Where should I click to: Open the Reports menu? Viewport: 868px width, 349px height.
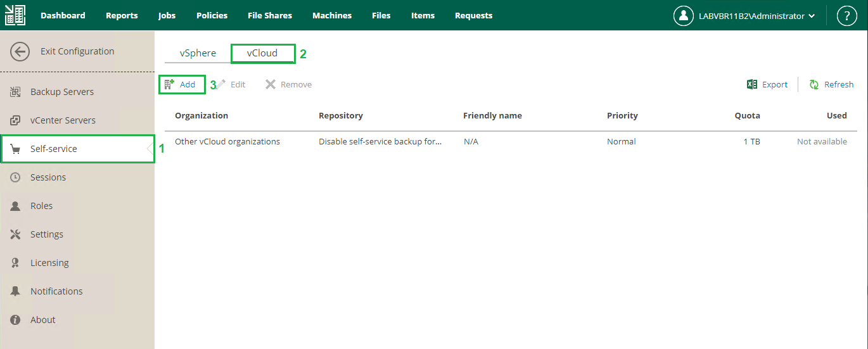click(x=122, y=16)
